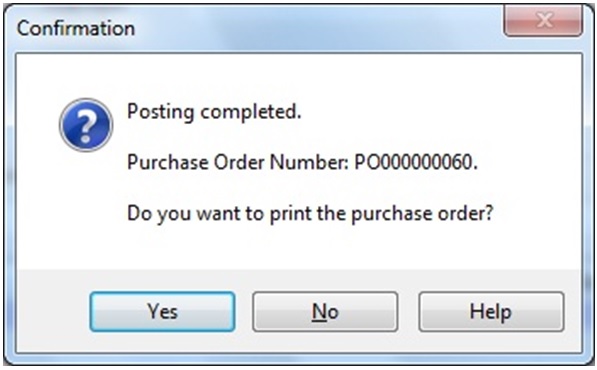Close the Confirmation dialog with the X
The height and width of the screenshot is (370, 597).
543,20
